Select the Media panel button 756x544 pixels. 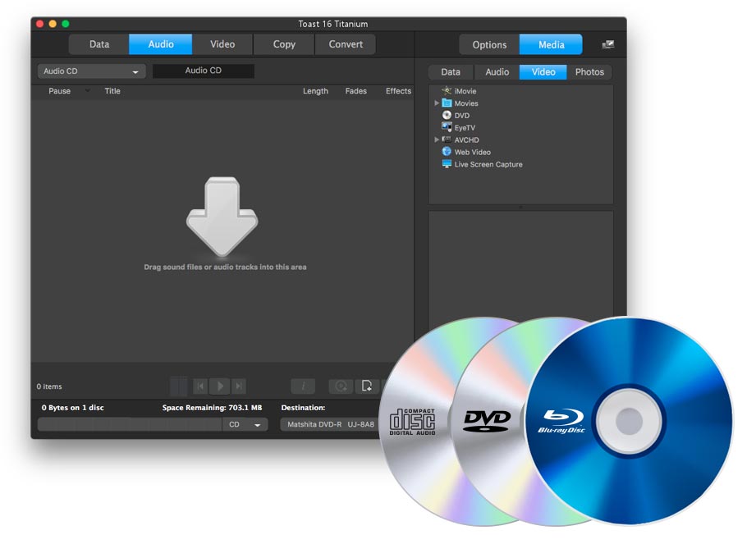551,45
